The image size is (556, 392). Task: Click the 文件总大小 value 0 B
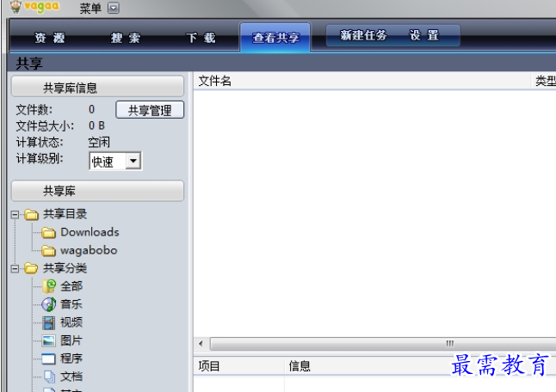[x=96, y=126]
